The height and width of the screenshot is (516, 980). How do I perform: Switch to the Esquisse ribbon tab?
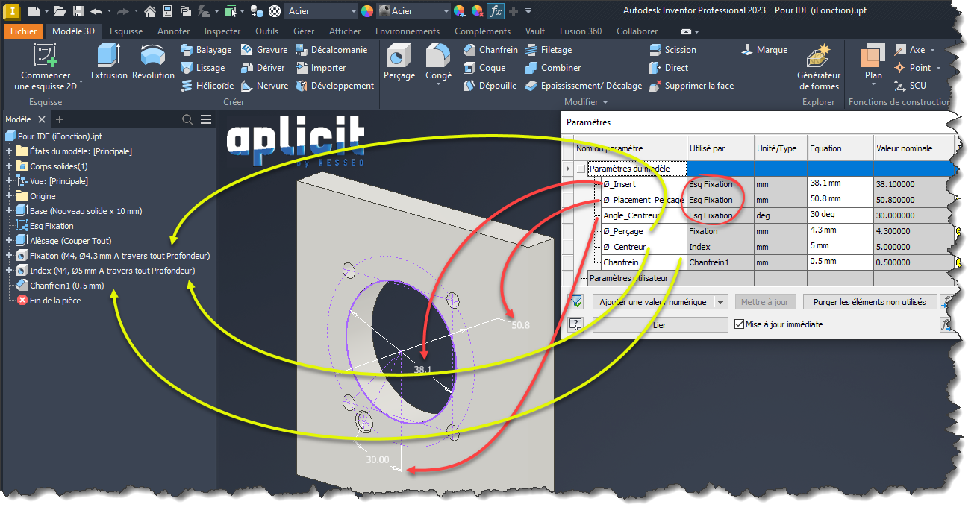click(x=125, y=31)
